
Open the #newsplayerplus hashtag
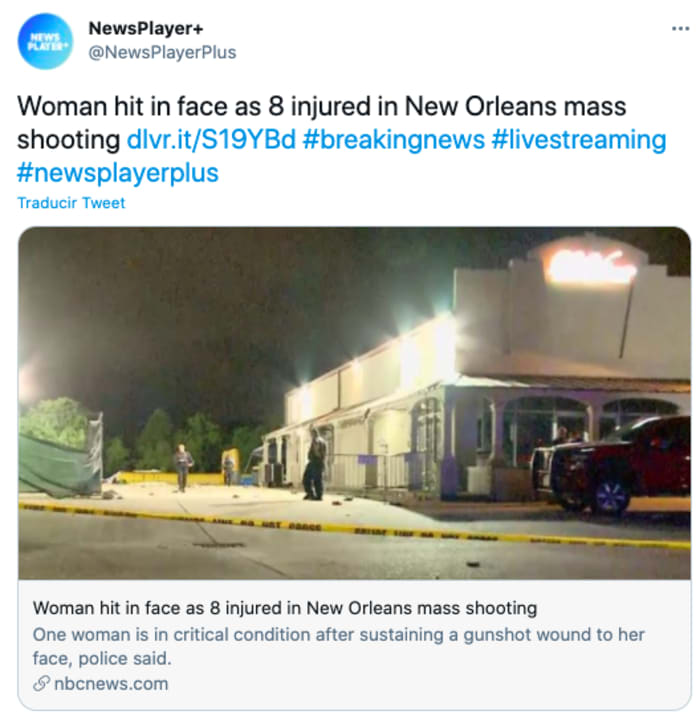[x=118, y=173]
